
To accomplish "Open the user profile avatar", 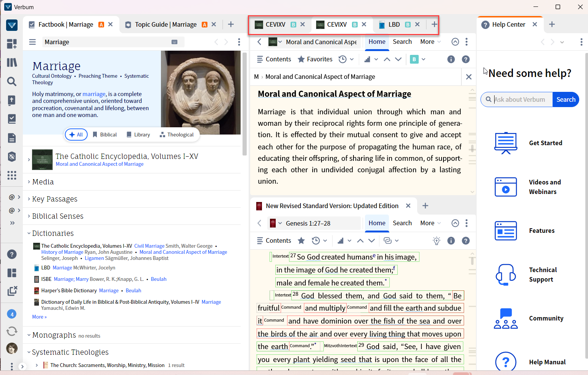I will (x=12, y=348).
